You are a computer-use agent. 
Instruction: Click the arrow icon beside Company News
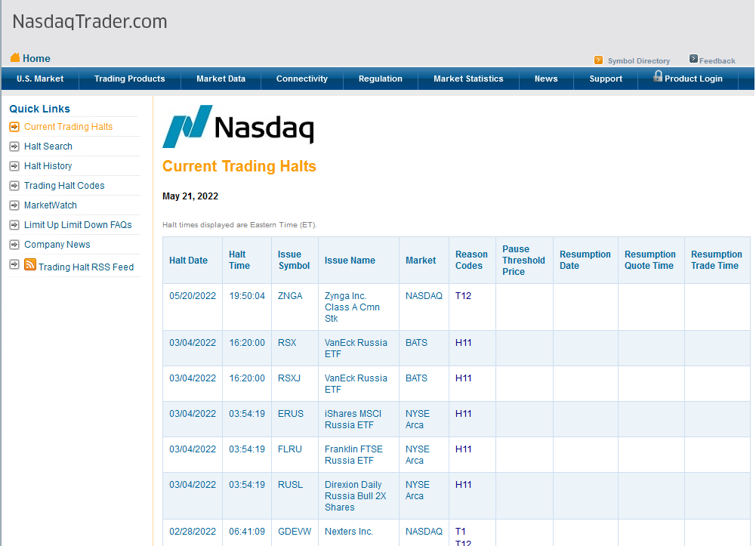14,245
